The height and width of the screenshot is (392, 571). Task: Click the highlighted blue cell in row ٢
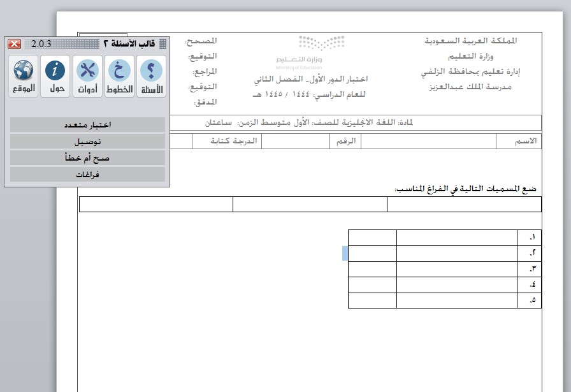point(345,253)
